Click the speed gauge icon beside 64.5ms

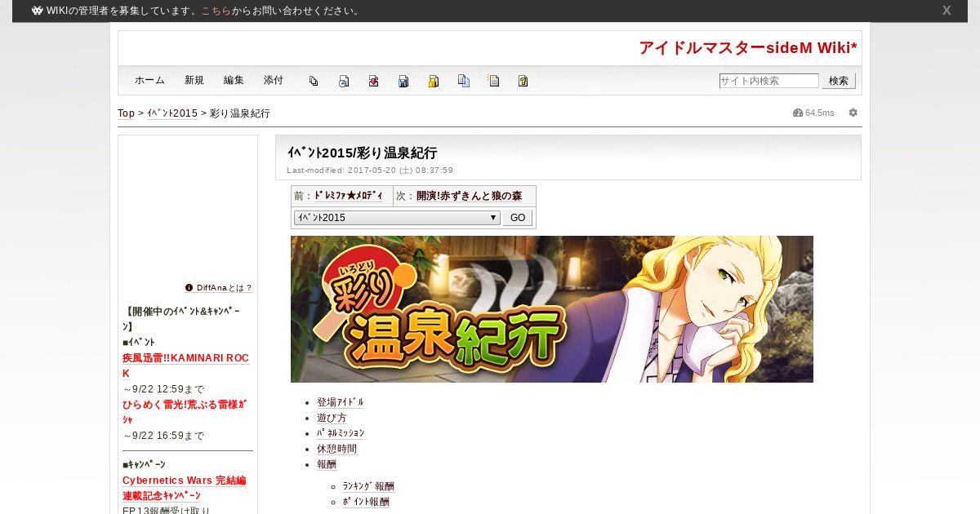click(x=798, y=113)
